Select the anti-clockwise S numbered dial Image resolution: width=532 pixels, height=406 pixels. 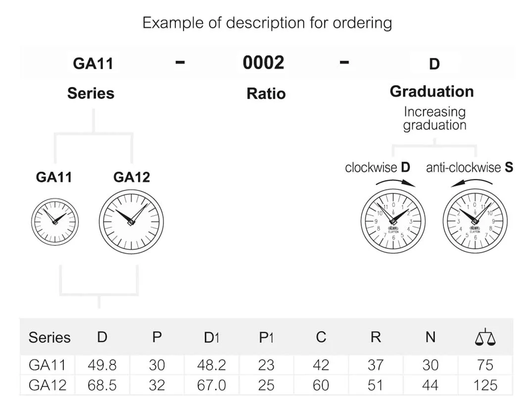475,221
